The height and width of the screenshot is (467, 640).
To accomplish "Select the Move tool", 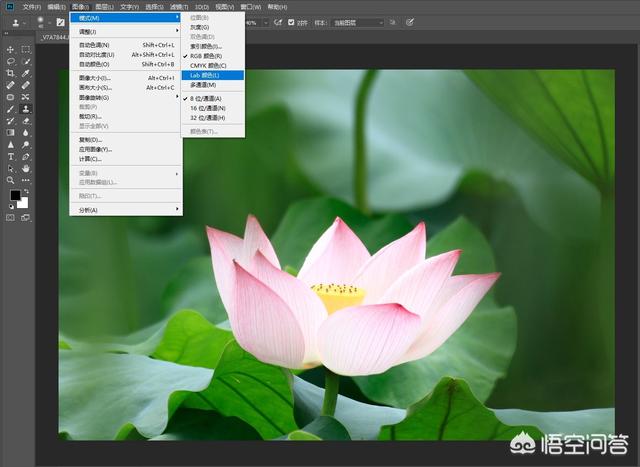I will (x=10, y=49).
